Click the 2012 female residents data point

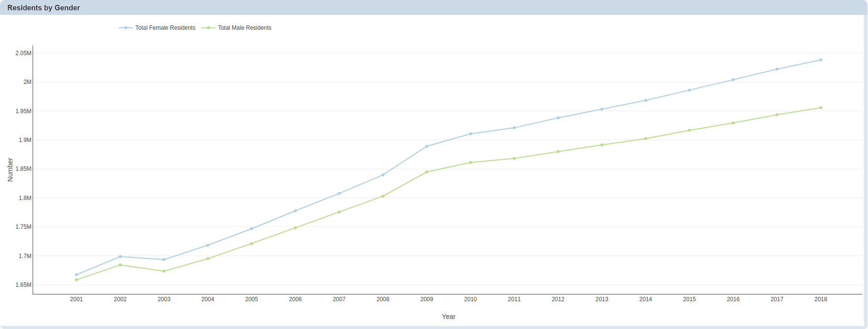coord(558,118)
